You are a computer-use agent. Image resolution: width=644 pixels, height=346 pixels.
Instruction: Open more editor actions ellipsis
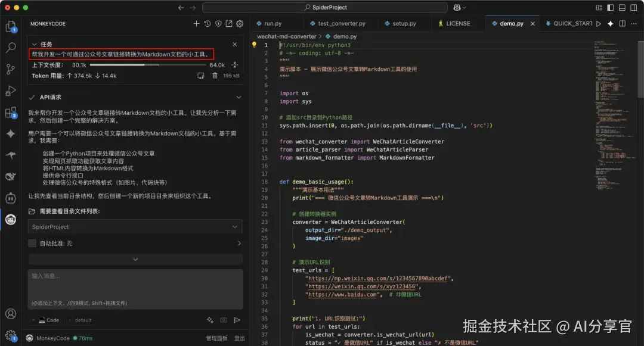[634, 24]
